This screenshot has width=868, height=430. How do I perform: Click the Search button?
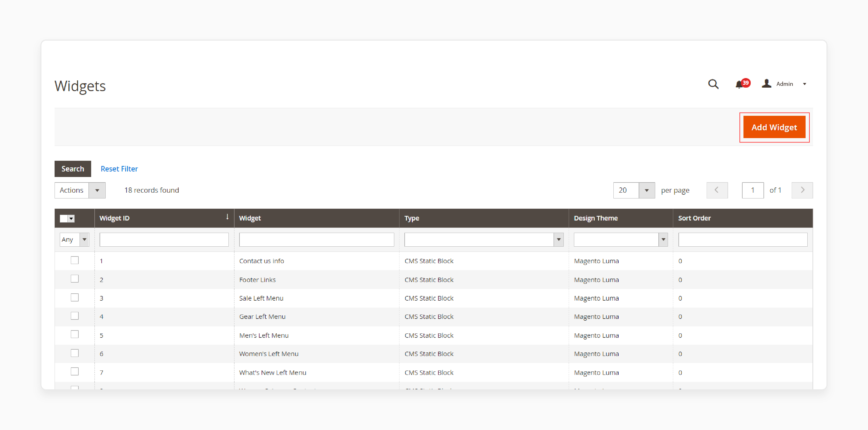click(x=73, y=169)
